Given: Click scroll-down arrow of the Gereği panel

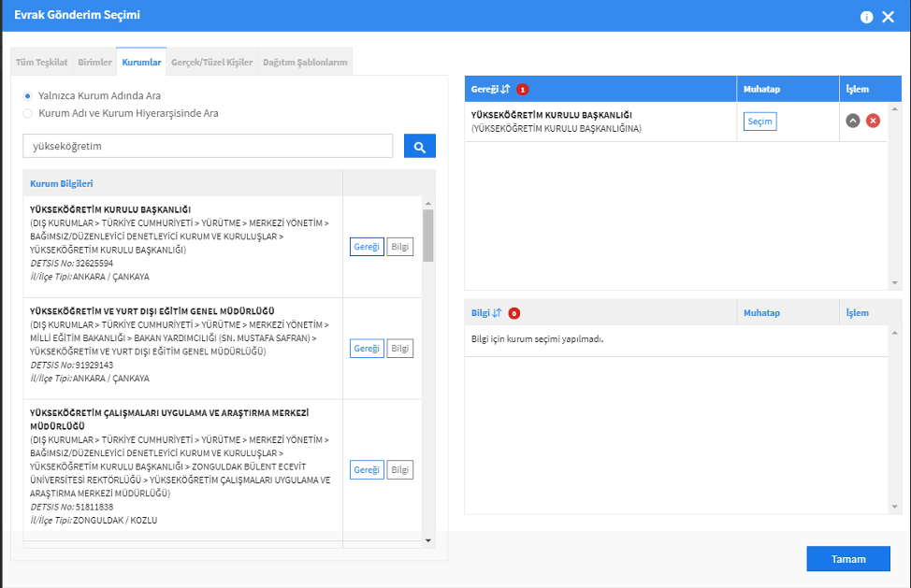Looking at the screenshot, I should click(x=895, y=283).
